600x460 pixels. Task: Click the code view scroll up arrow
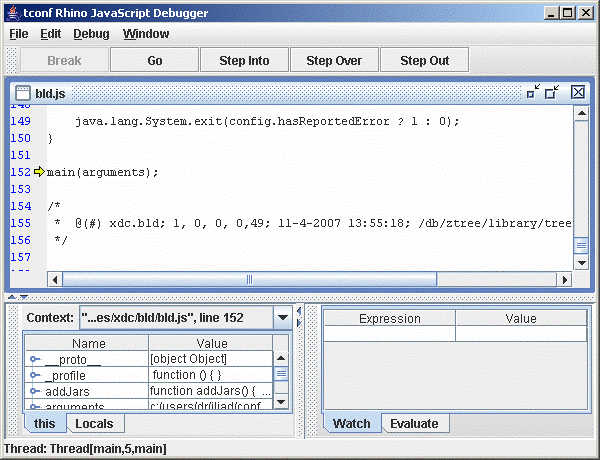pyautogui.click(x=581, y=113)
